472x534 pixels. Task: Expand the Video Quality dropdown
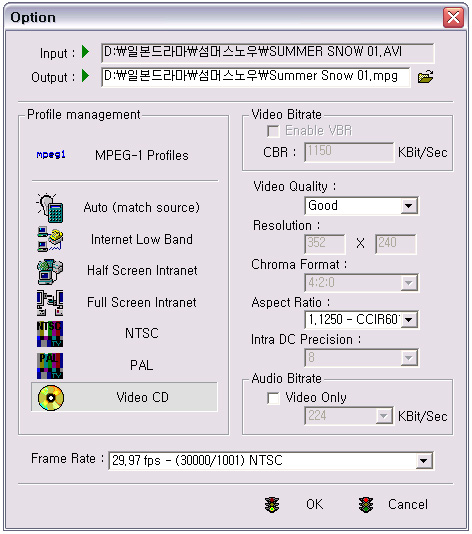pyautogui.click(x=409, y=206)
